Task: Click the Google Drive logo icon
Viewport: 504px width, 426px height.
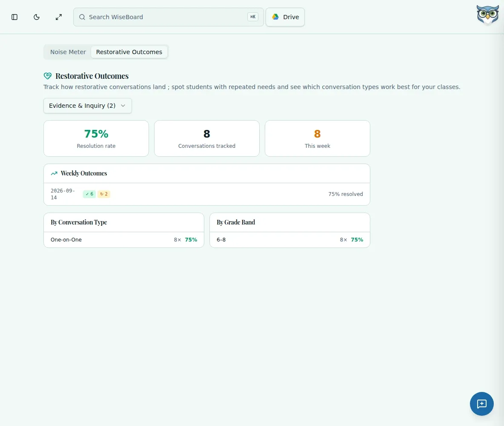Action: coord(275,17)
